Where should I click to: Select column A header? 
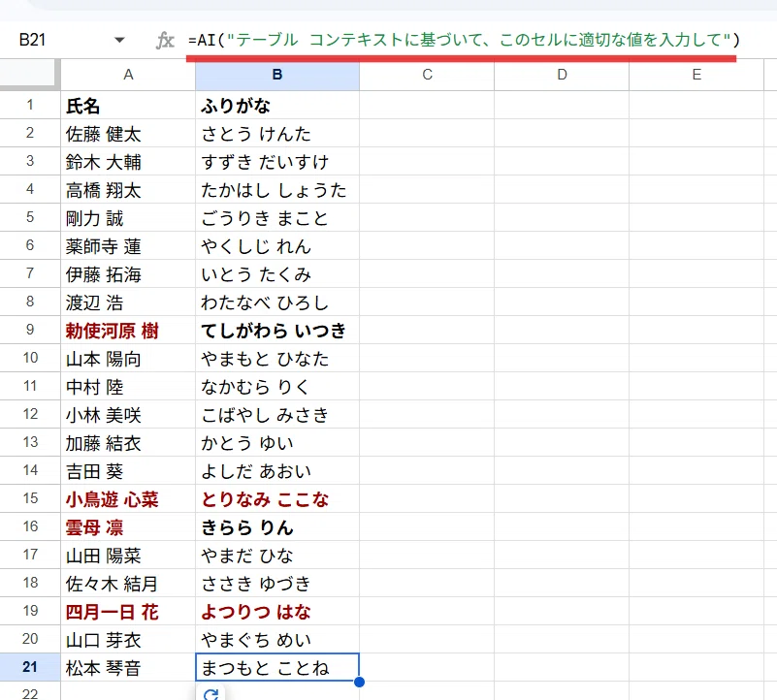(128, 75)
